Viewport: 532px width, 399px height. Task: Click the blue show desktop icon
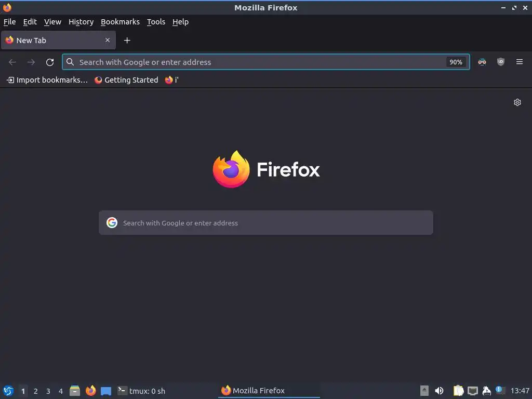point(106,391)
